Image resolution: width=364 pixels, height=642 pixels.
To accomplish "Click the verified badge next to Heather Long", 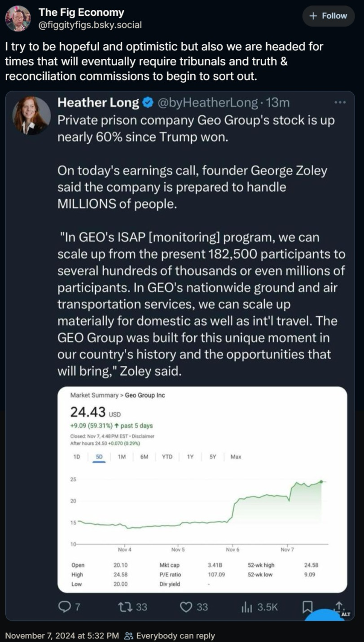I will [x=148, y=103].
